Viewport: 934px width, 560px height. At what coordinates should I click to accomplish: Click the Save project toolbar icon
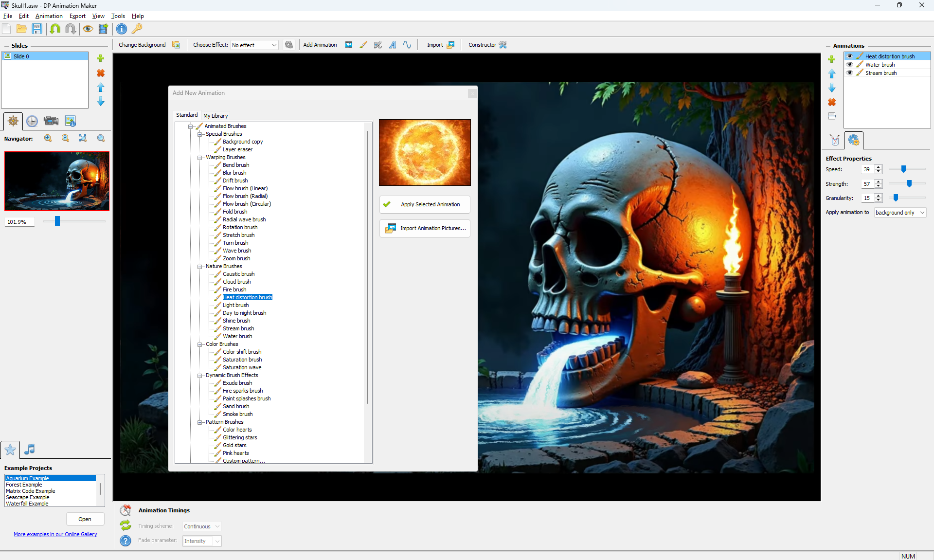[37, 29]
